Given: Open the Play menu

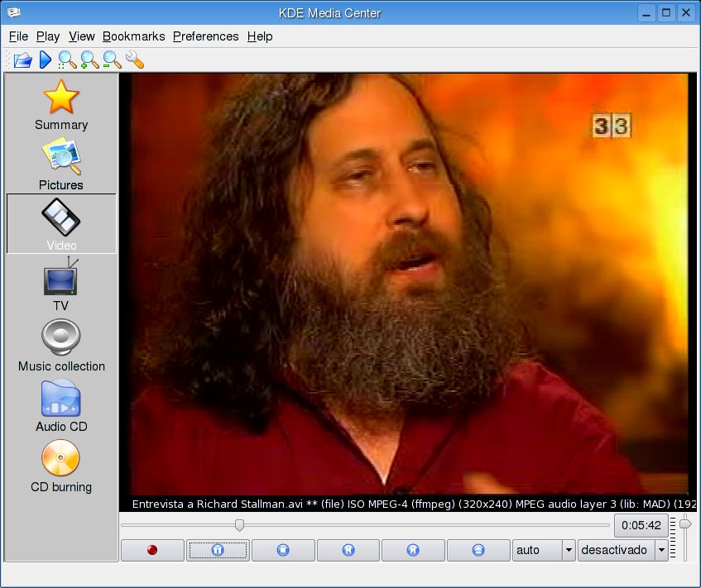Looking at the screenshot, I should tap(48, 36).
